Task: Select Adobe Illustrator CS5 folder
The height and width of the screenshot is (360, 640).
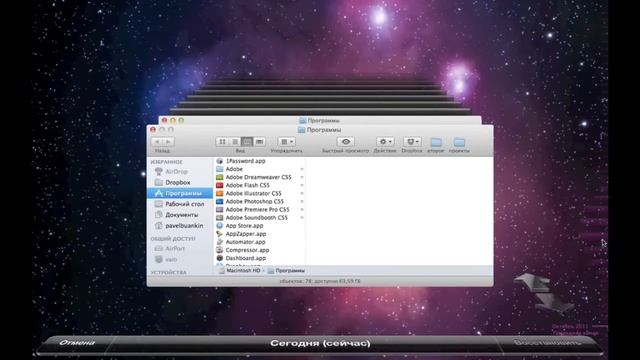Action: 260,193
